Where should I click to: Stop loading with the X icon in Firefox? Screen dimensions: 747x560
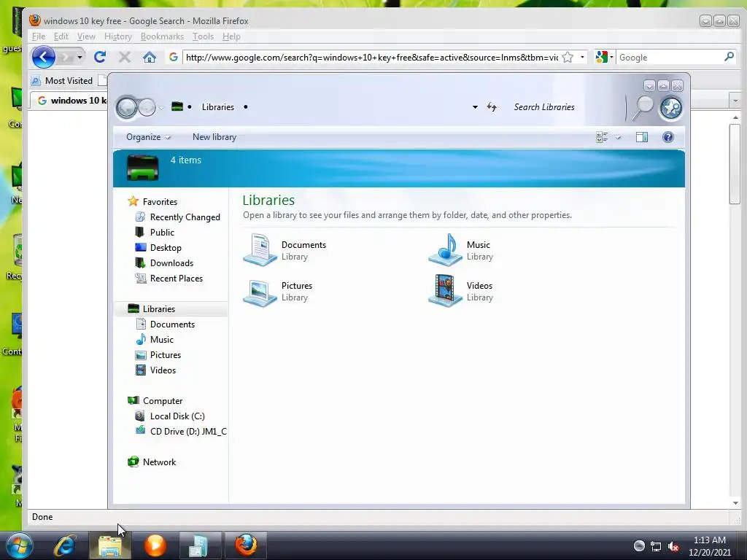(x=125, y=58)
